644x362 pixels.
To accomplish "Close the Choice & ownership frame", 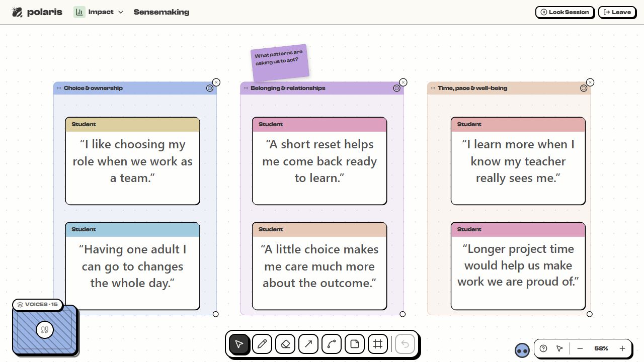I will point(216,82).
